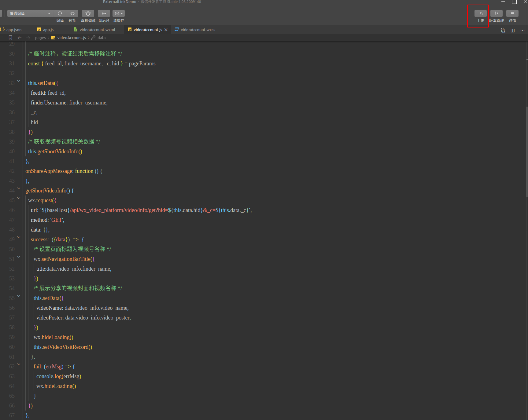Click the pages breadcrumb item
Image resolution: width=528 pixels, height=420 pixels.
[40, 38]
